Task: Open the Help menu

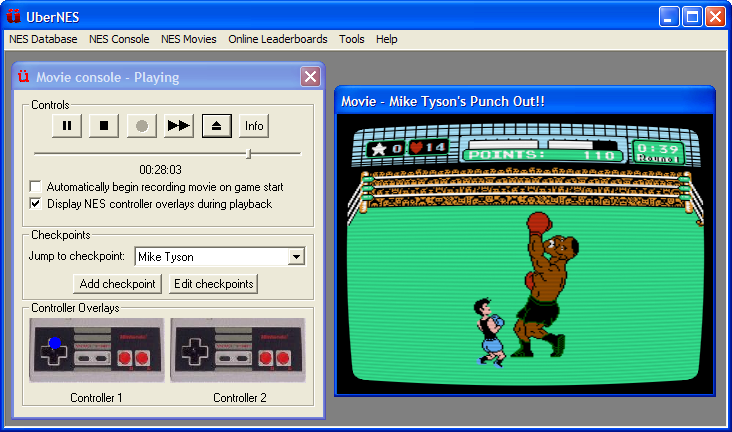Action: [387, 39]
